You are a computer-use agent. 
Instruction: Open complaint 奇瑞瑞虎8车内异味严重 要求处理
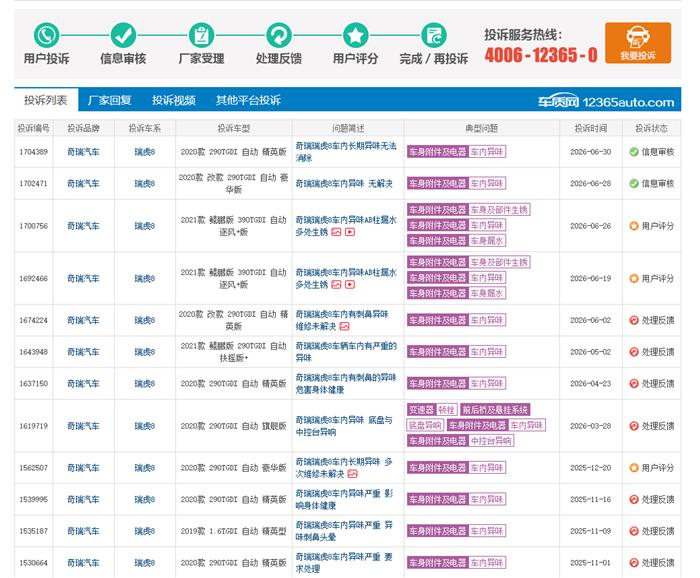coord(344,563)
